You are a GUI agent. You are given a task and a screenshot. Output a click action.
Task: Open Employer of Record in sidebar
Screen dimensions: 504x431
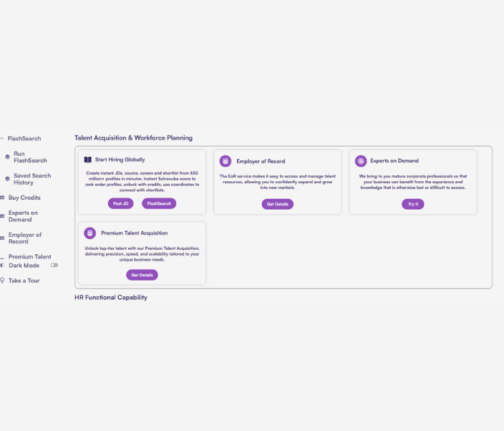pyautogui.click(x=24, y=238)
